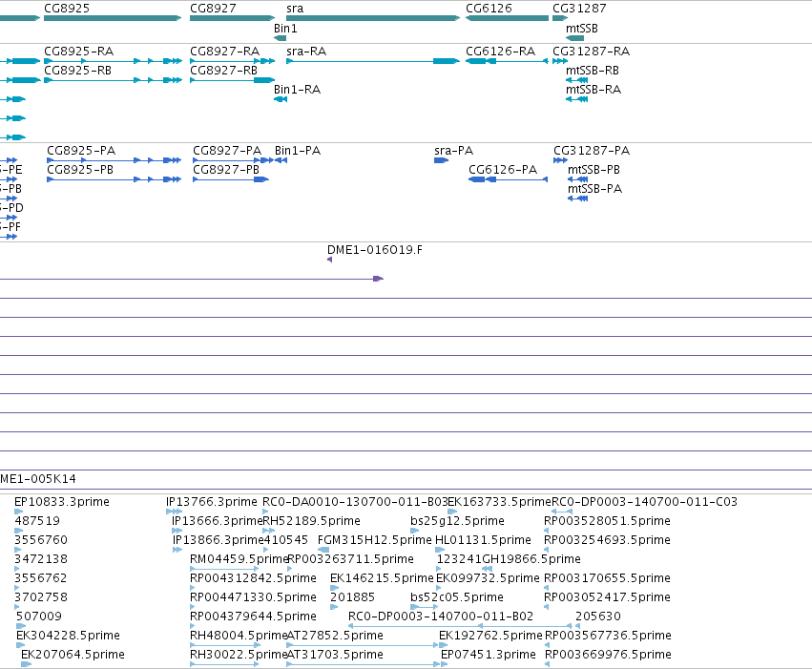The image size is (812, 669).
Task: Click the RP003528051.5prime label
Action: (608, 521)
